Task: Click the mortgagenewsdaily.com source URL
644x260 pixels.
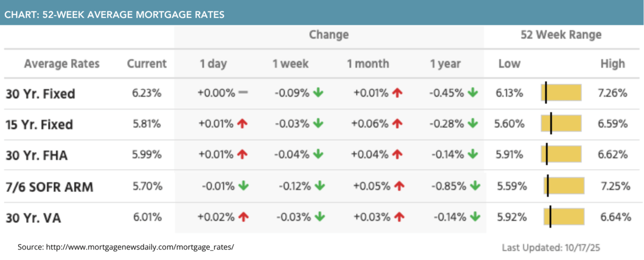Action: coord(140,247)
